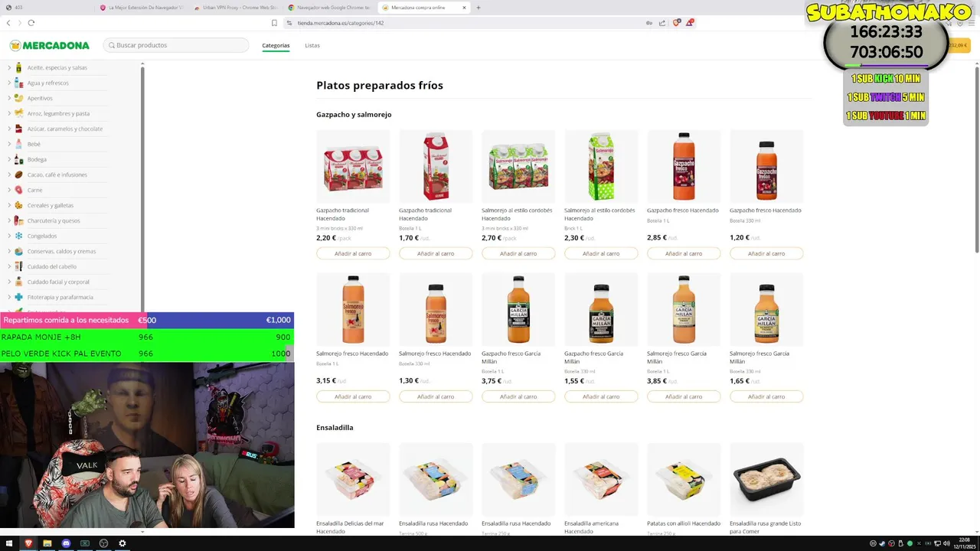
Task: Expand Cacao, café e infusiones category
Action: point(9,174)
